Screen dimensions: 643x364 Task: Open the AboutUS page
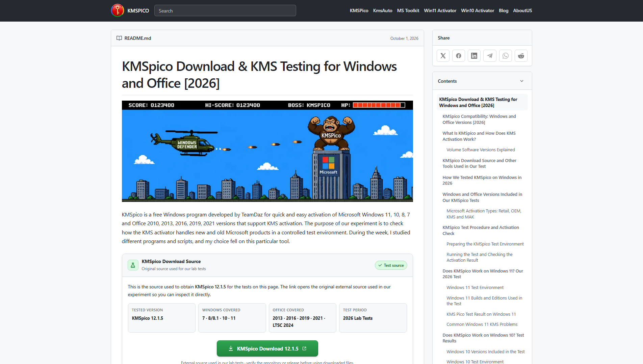click(x=522, y=10)
